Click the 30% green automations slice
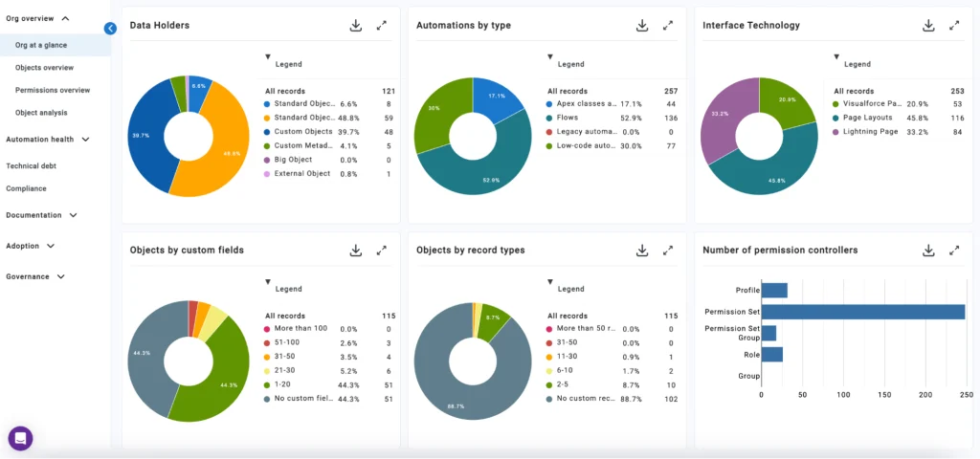The image size is (980, 459). [x=440, y=113]
